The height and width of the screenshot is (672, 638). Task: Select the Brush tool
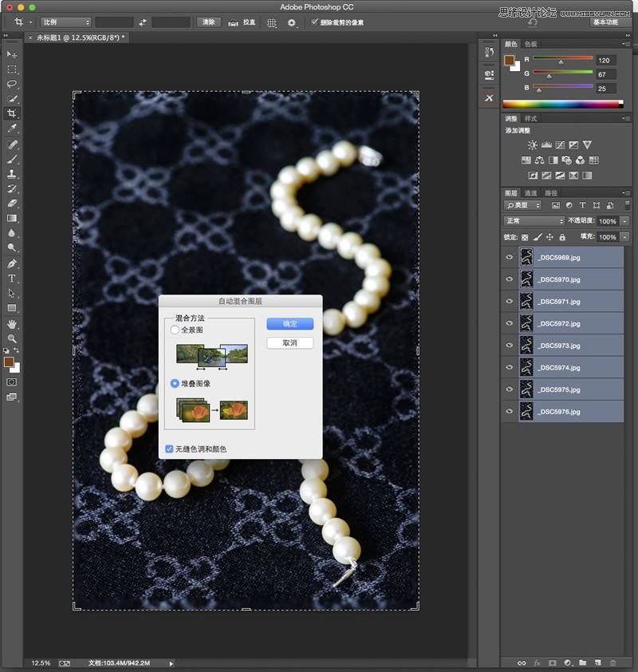(11, 159)
